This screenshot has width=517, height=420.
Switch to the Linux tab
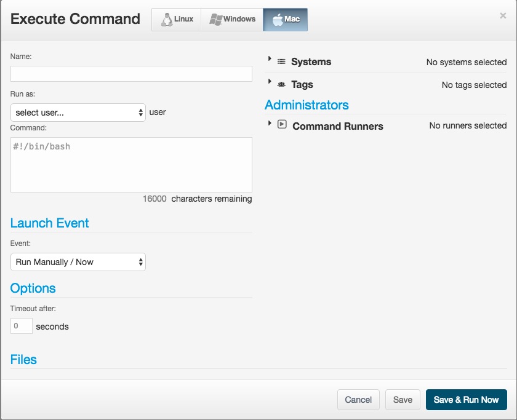[x=177, y=20]
